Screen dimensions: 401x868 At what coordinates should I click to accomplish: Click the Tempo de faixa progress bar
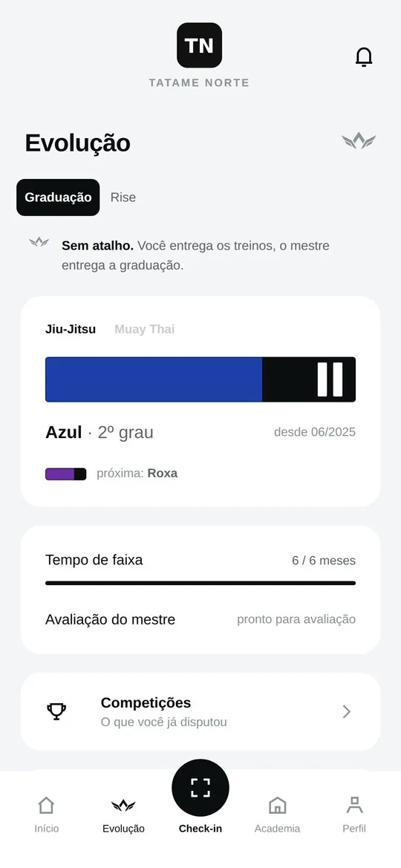pos(200,583)
